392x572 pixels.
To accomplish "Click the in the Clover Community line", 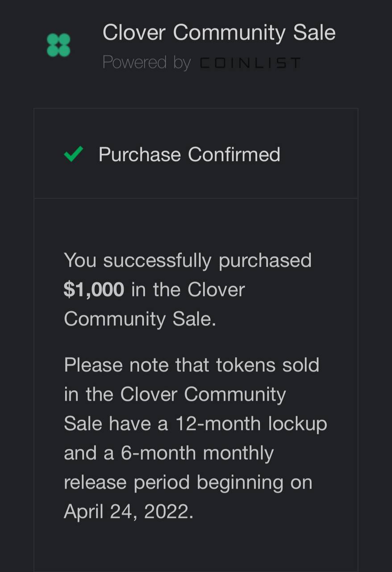I will [x=175, y=395].
